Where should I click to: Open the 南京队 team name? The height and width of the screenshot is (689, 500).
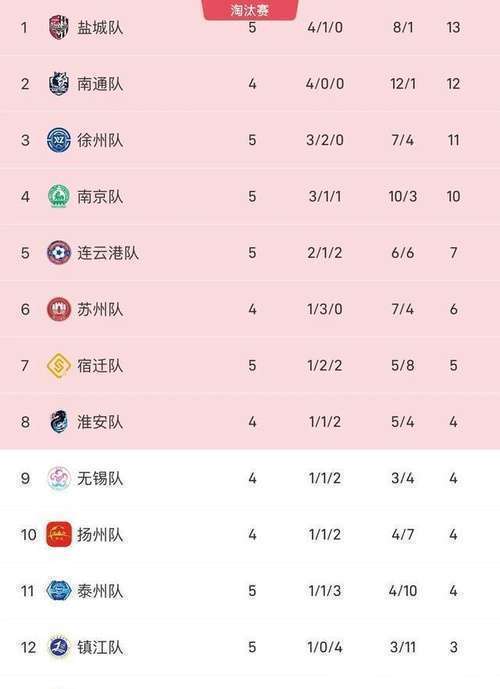tap(100, 196)
